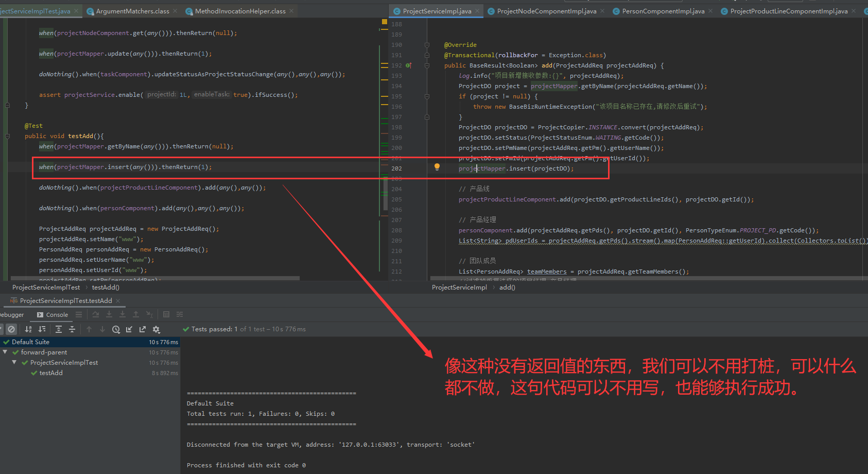Open the Evaluate Expression calculator icon
Viewport: 868px width, 474px height.
click(x=166, y=314)
